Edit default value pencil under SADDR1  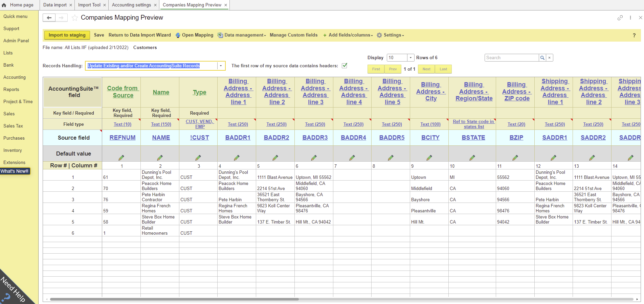[x=554, y=158]
